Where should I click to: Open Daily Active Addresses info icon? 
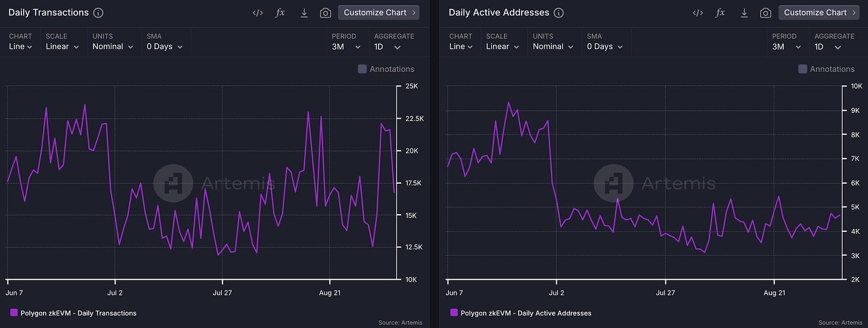[558, 13]
